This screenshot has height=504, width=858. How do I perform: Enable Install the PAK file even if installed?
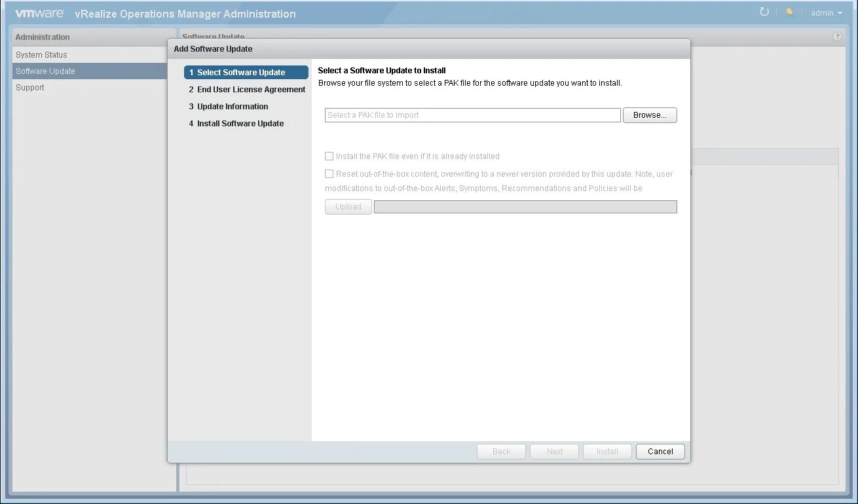coord(329,156)
